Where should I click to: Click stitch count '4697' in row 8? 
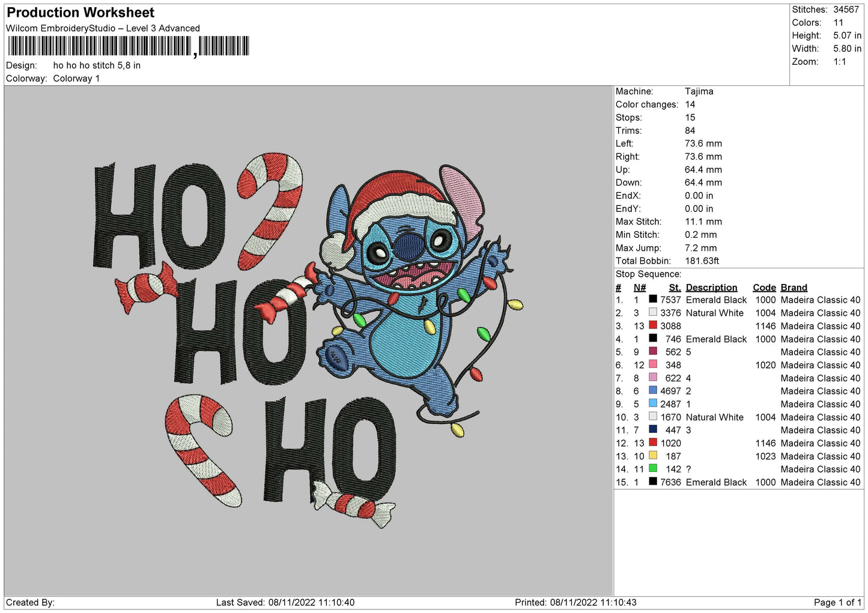(x=671, y=391)
